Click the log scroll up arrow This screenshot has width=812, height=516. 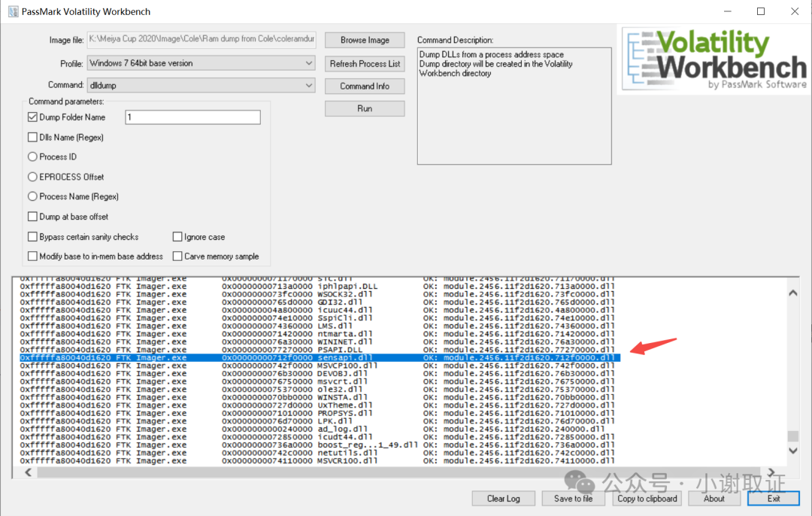(793, 293)
